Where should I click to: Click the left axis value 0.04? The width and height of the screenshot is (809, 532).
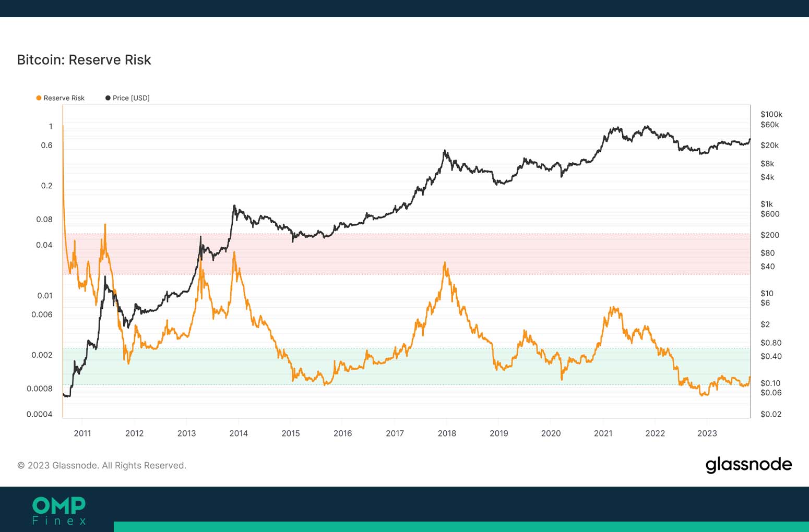click(44, 245)
